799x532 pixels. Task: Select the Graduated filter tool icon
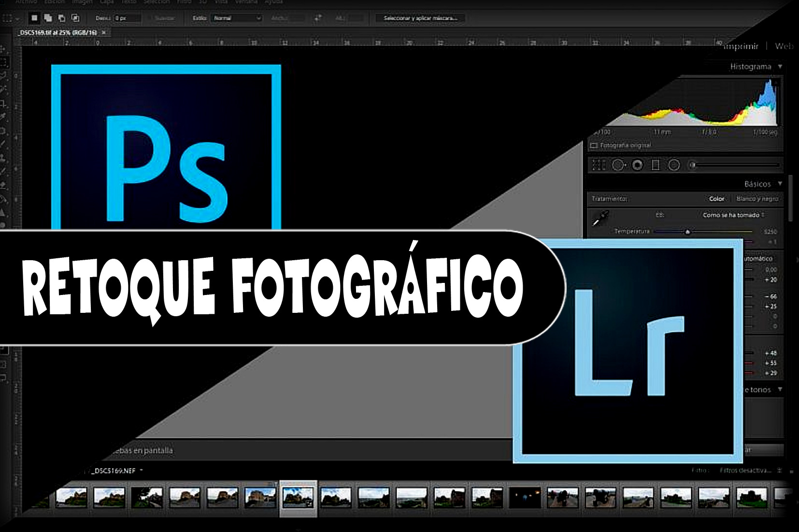coord(656,166)
